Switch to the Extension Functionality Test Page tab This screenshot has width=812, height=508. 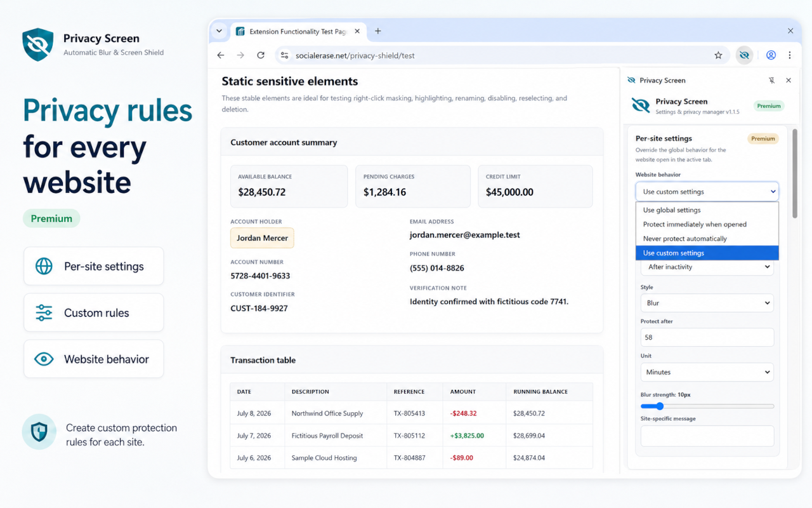[298, 31]
